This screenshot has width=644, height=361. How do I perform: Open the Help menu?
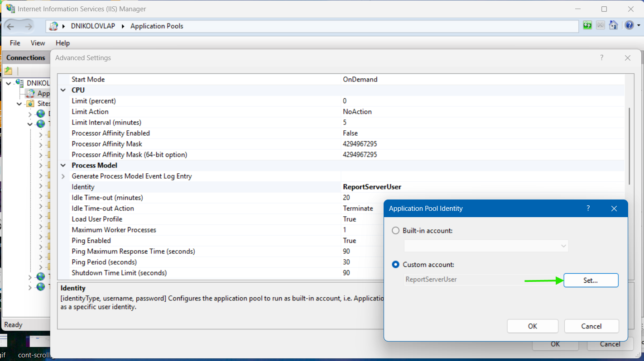[x=62, y=43]
